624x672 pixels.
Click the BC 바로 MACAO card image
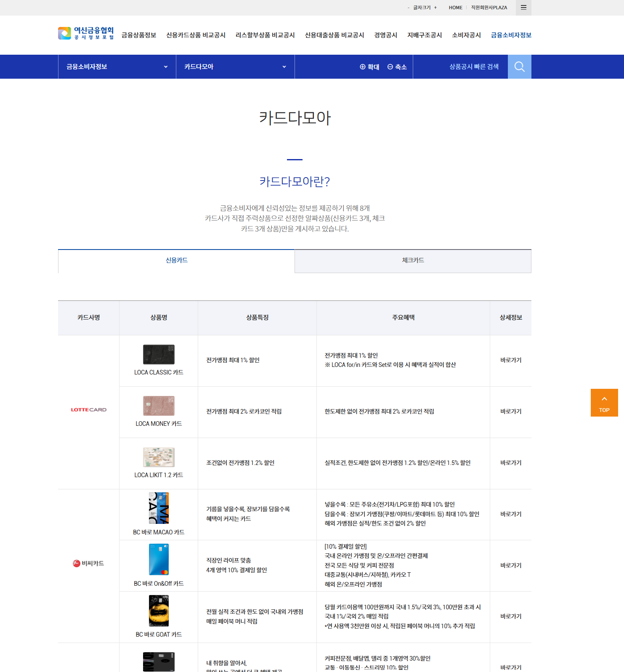159,508
